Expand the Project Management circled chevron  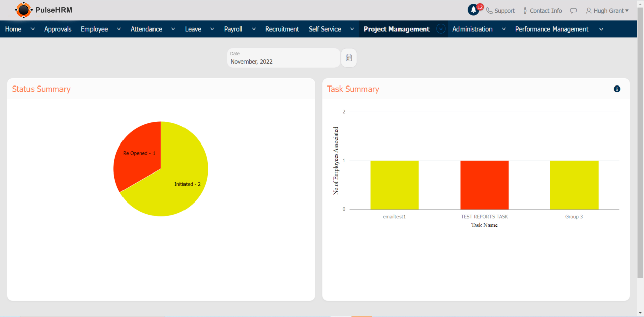coord(441,29)
